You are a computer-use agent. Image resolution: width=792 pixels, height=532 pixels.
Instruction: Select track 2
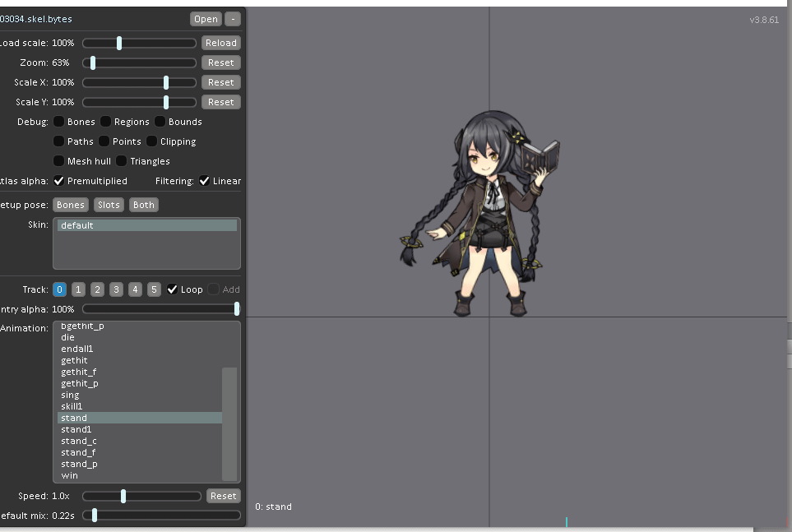coord(98,289)
